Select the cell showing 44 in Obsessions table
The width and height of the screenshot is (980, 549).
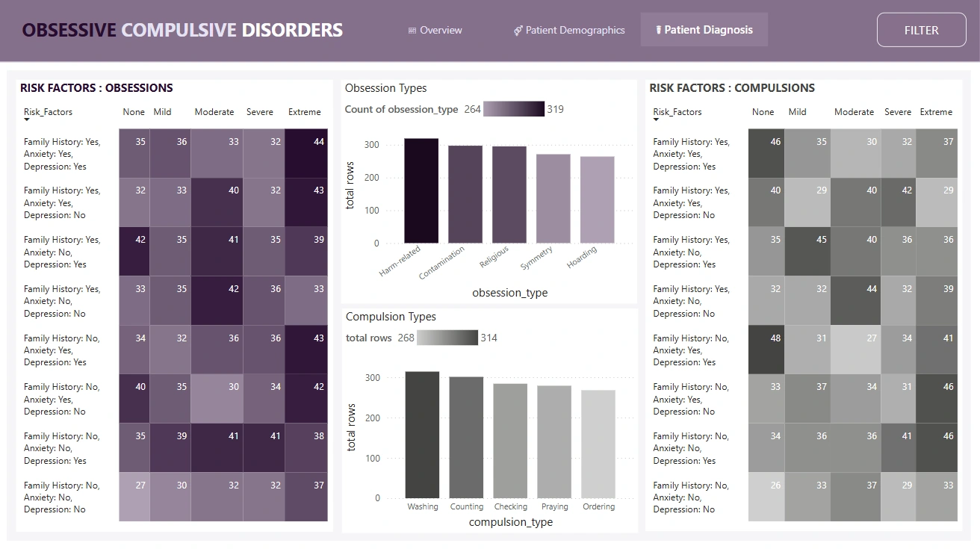[x=306, y=153]
